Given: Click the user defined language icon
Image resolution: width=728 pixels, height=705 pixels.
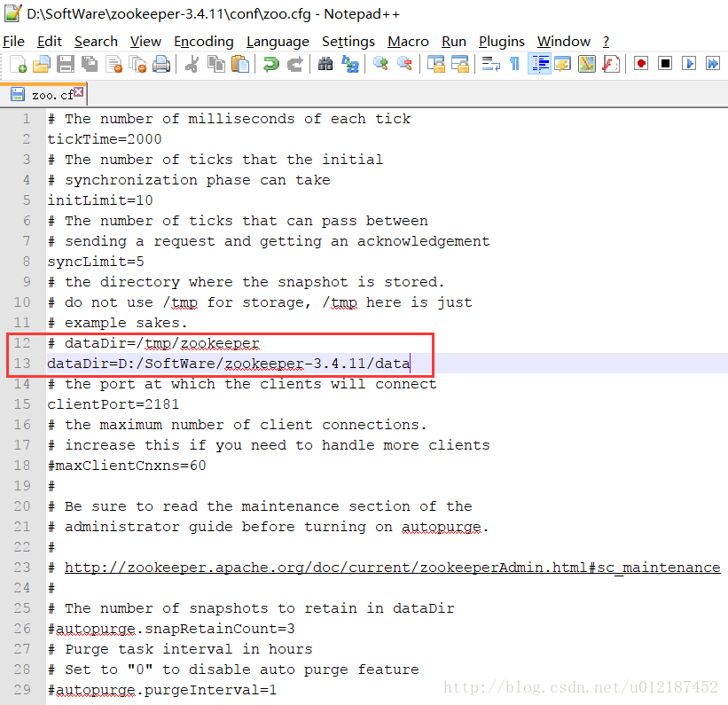Looking at the screenshot, I should 563,64.
